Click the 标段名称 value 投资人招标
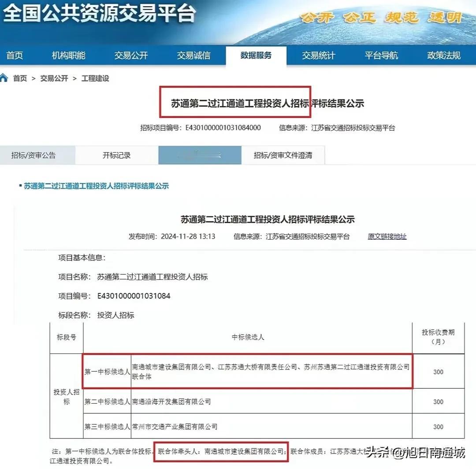This screenshot has width=476, height=469. pos(115,315)
